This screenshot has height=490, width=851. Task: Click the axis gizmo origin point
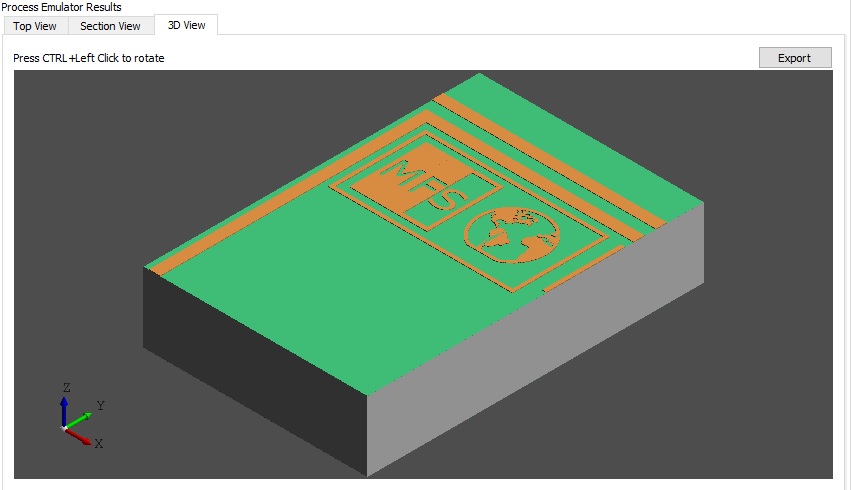tap(64, 428)
